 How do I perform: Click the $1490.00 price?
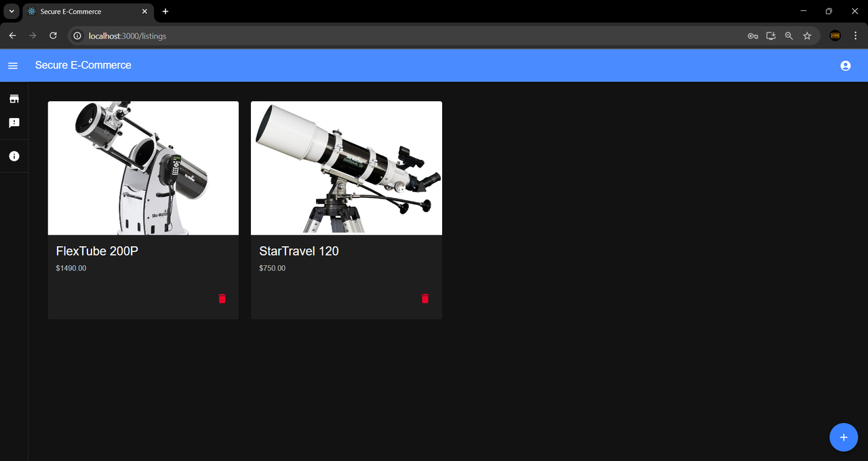click(x=71, y=268)
